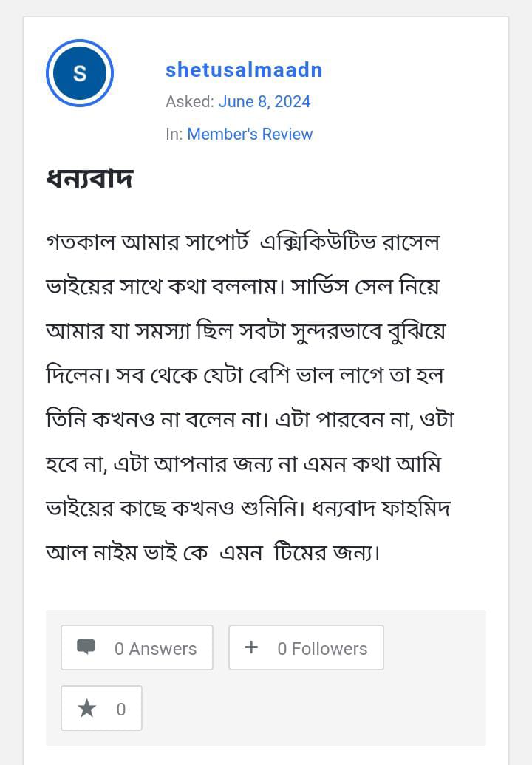Click the line starting দিলেন

point(244,375)
